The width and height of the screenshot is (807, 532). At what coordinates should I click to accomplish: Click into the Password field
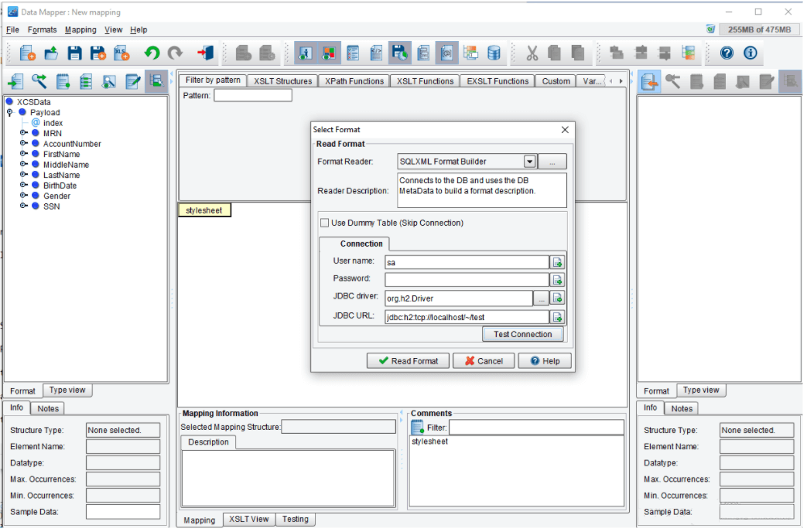tap(467, 281)
